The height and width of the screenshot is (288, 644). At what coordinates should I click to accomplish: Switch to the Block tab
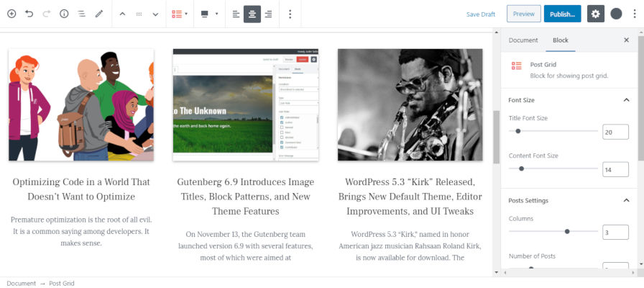(560, 40)
